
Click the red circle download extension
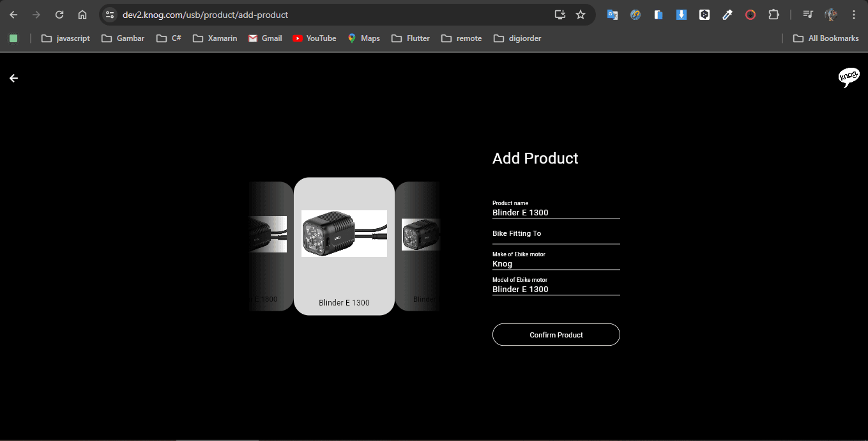750,15
